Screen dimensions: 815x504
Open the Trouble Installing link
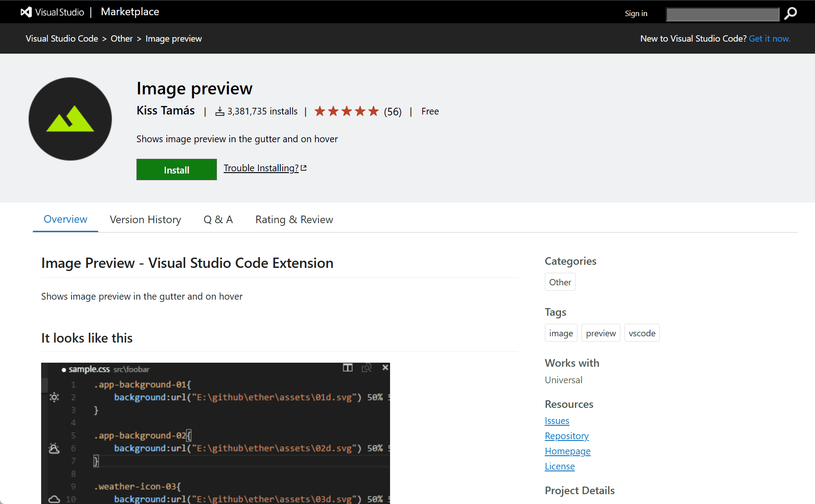tap(261, 168)
